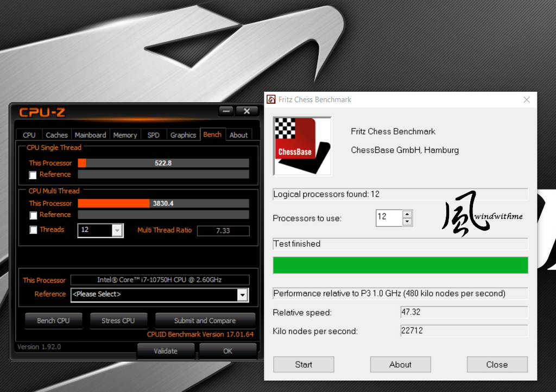Image resolution: width=556 pixels, height=392 pixels.
Task: Click the 'Test finished' status text
Action: coord(297,244)
